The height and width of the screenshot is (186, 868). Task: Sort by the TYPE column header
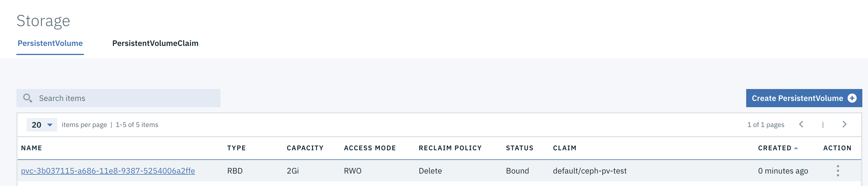[237, 148]
